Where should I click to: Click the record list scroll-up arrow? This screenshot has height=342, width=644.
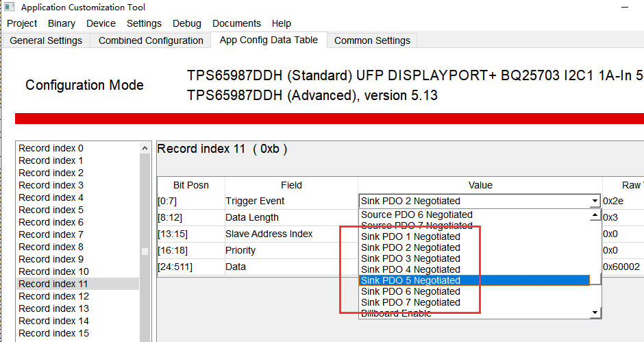pyautogui.click(x=145, y=149)
